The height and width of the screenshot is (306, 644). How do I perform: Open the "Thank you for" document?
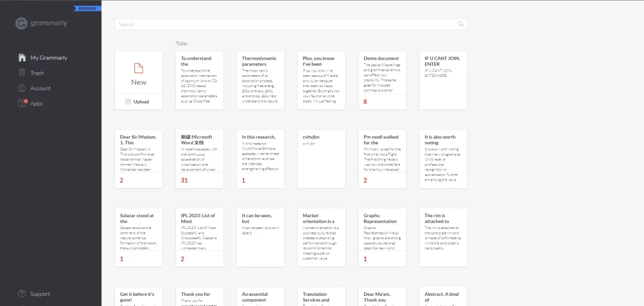point(200,296)
